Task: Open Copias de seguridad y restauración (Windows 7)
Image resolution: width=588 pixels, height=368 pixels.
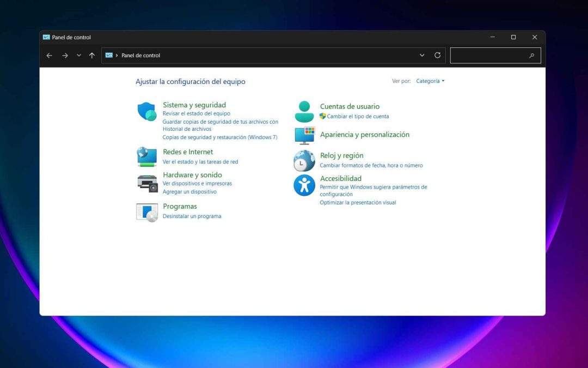Action: pyautogui.click(x=220, y=137)
